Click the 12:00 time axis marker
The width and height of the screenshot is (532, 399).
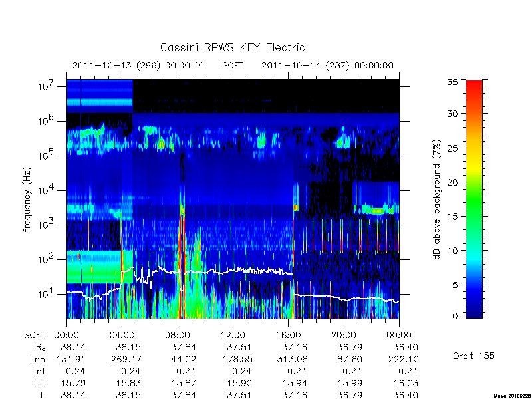tap(233, 335)
